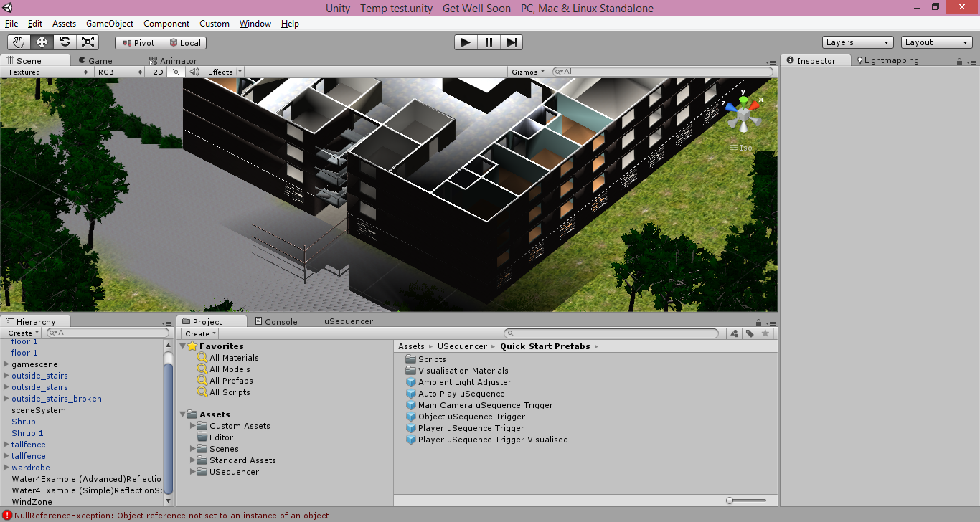The height and width of the screenshot is (522, 980).
Task: Click the Hierarchy search field
Action: click(x=106, y=333)
